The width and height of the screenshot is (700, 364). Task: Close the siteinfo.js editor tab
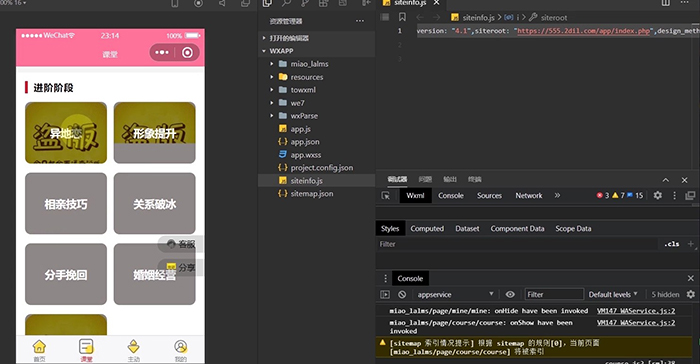tap(437, 3)
